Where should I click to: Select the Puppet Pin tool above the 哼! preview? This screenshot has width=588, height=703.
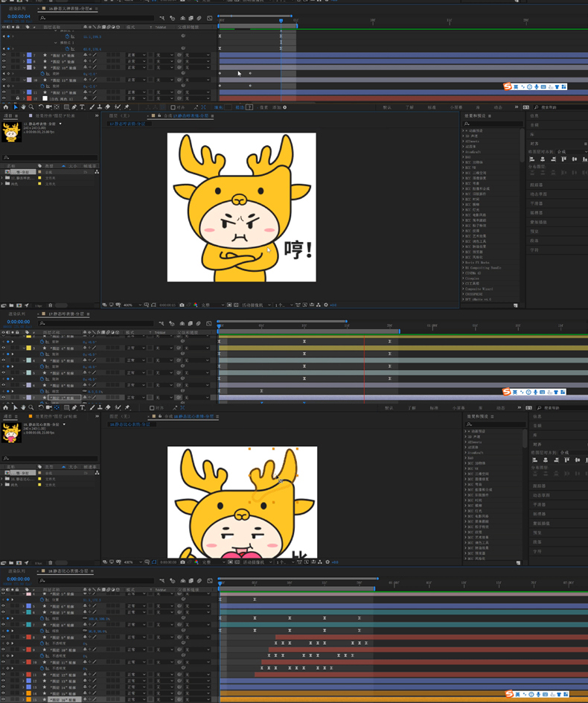pyautogui.click(x=127, y=107)
